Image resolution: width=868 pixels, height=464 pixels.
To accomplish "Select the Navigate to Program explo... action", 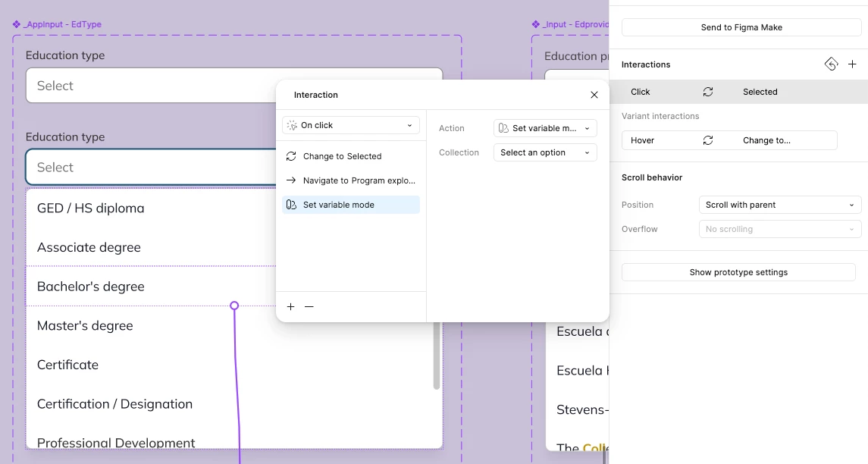I will point(350,180).
